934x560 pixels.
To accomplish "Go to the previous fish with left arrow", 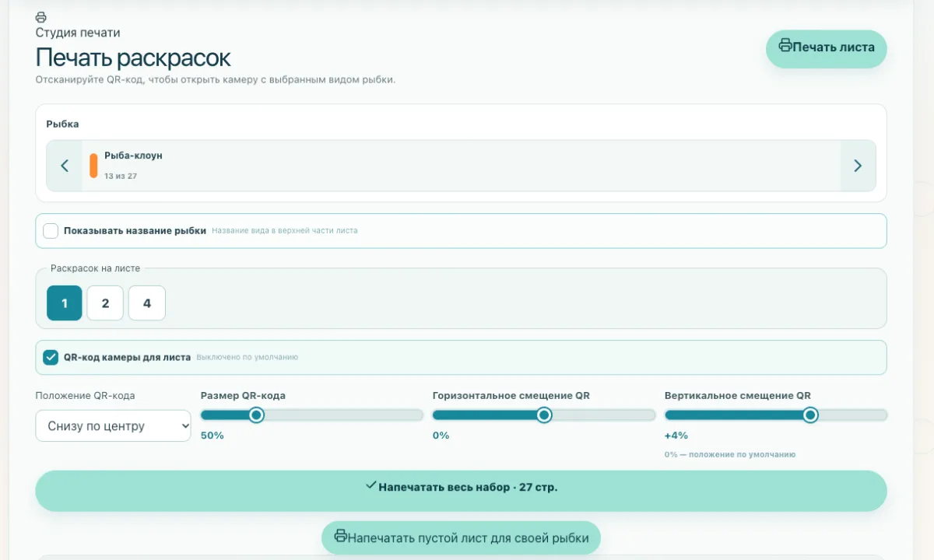I will point(65,166).
